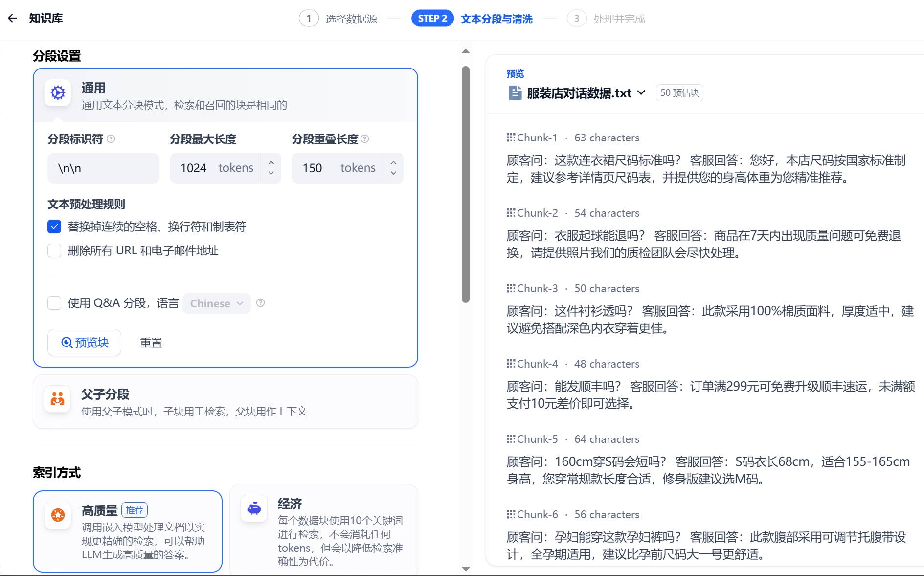The image size is (924, 576).
Task: Click the back arrow next to 知识库
Action: pos(12,19)
